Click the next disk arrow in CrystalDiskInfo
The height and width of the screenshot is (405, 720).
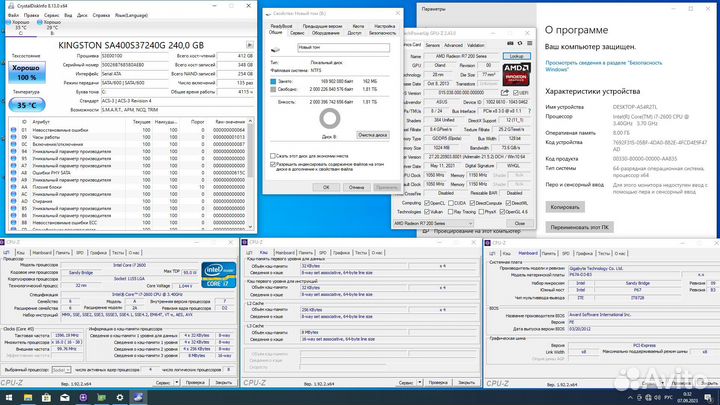tap(250, 45)
